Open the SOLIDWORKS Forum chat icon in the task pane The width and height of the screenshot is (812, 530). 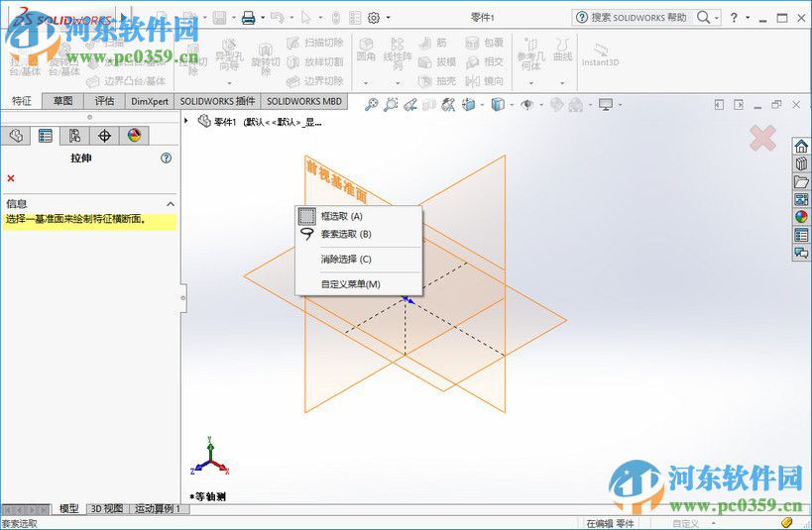pyautogui.click(x=802, y=253)
